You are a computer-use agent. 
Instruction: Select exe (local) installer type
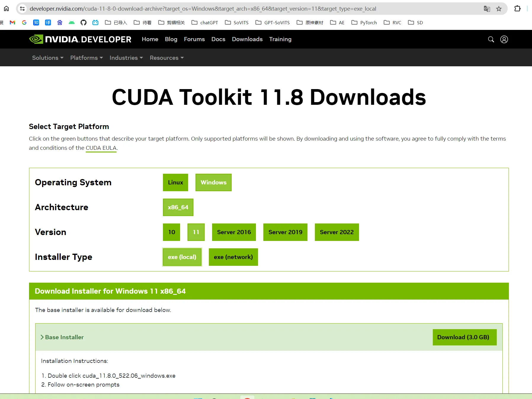182,257
